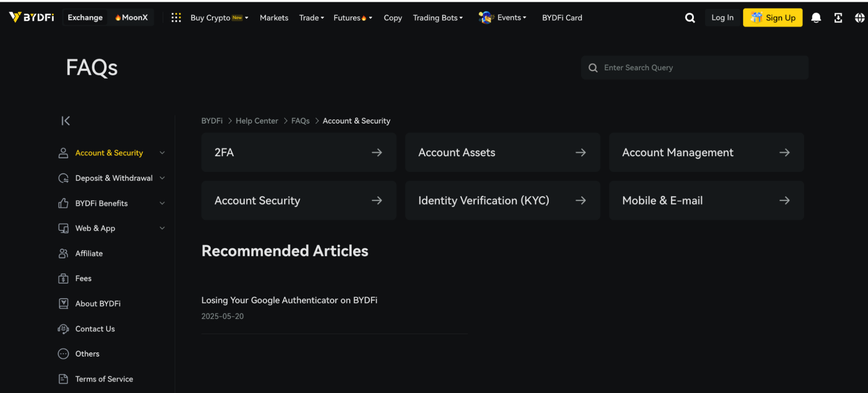Click the yellow Sign Up button
The width and height of the screenshot is (868, 393).
(772, 18)
